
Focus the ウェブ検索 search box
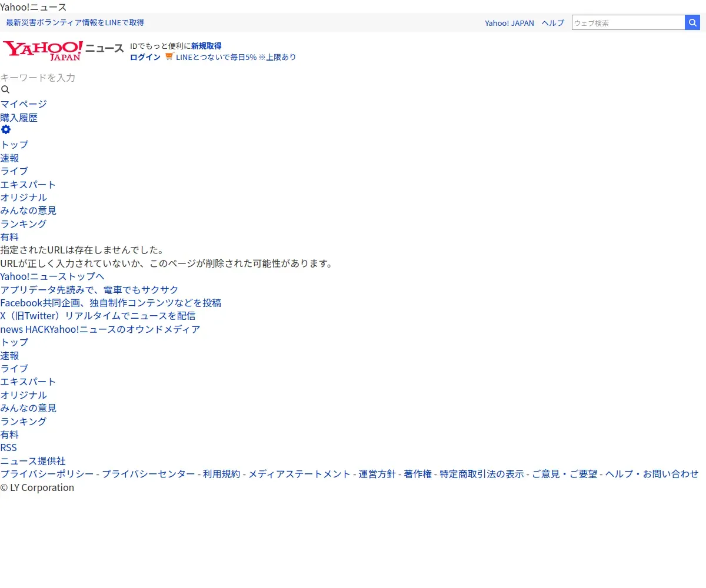(x=628, y=22)
